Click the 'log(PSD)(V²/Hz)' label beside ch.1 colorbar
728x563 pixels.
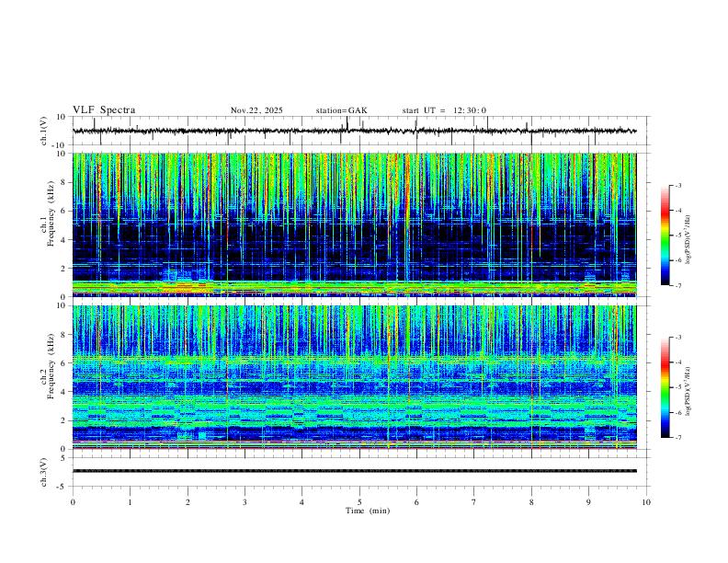click(688, 239)
